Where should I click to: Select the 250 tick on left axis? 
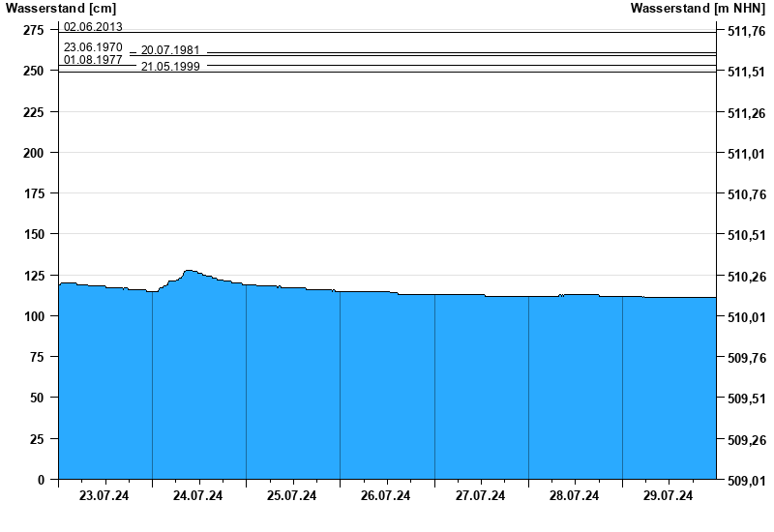[33, 72]
